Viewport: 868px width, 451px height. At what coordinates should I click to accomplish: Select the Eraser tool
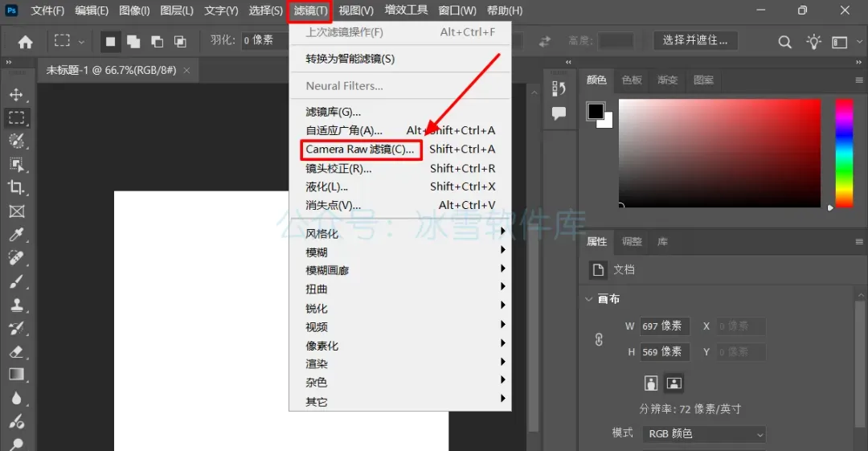[x=16, y=351]
